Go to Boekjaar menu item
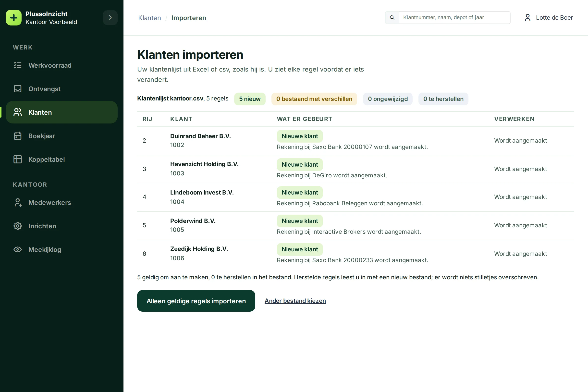588x392 pixels. click(62, 136)
